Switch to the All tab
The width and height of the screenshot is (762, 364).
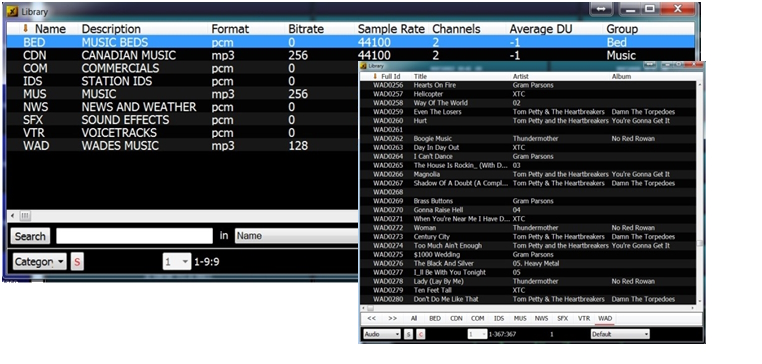click(414, 319)
